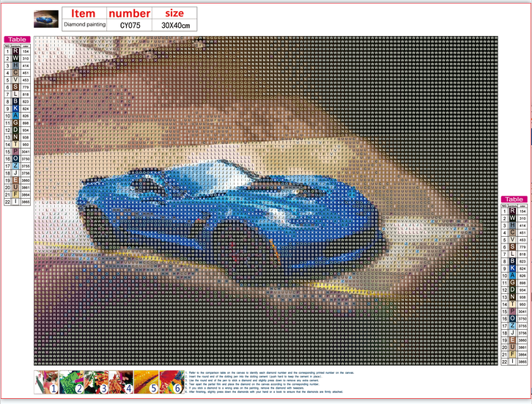Pick the blue 'K' swatch in left legend
The image size is (532, 404).
point(15,108)
